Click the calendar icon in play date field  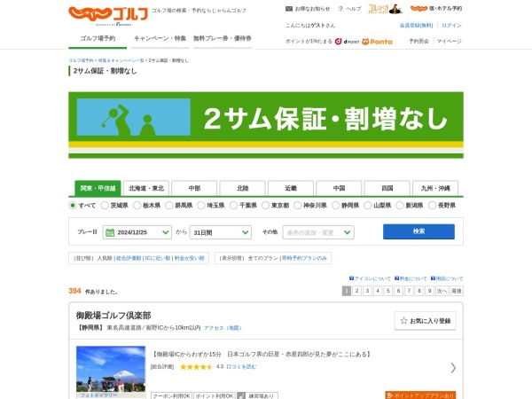pyautogui.click(x=110, y=232)
